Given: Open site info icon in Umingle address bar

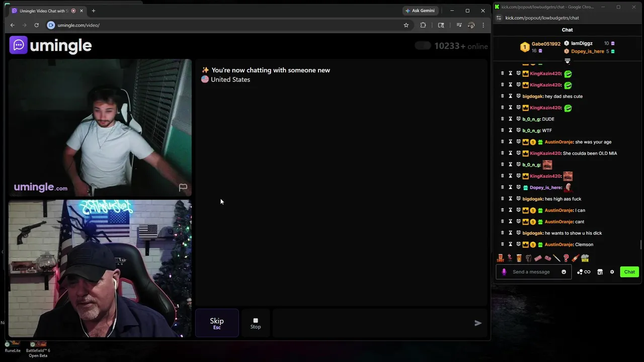Looking at the screenshot, I should [x=51, y=25].
